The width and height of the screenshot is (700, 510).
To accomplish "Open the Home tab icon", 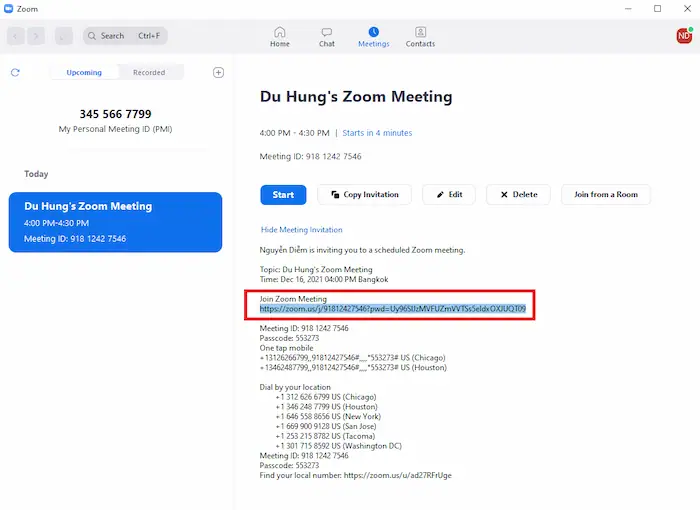I will [x=279, y=33].
